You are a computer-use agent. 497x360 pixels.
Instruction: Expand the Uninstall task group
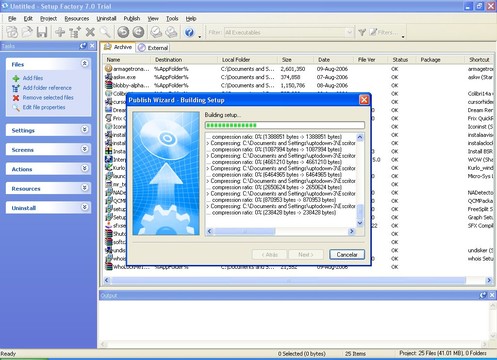click(x=85, y=207)
